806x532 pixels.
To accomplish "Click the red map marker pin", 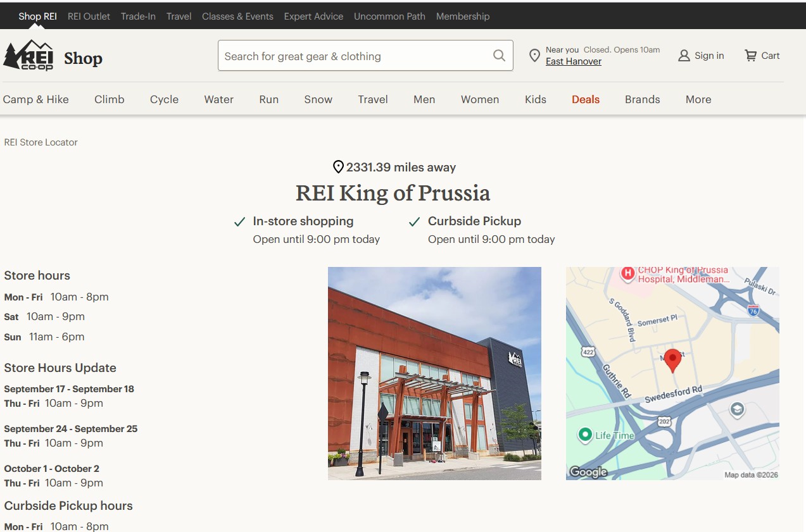I will click(x=672, y=360).
